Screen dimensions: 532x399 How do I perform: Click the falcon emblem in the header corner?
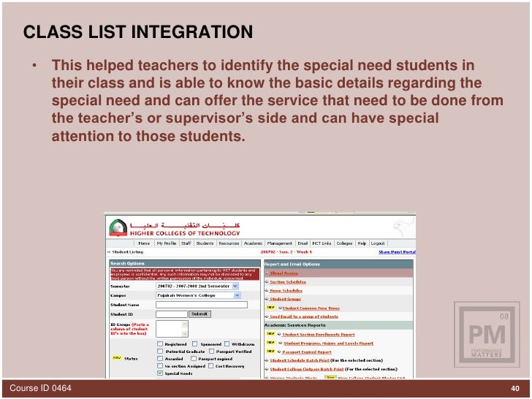pos(403,227)
